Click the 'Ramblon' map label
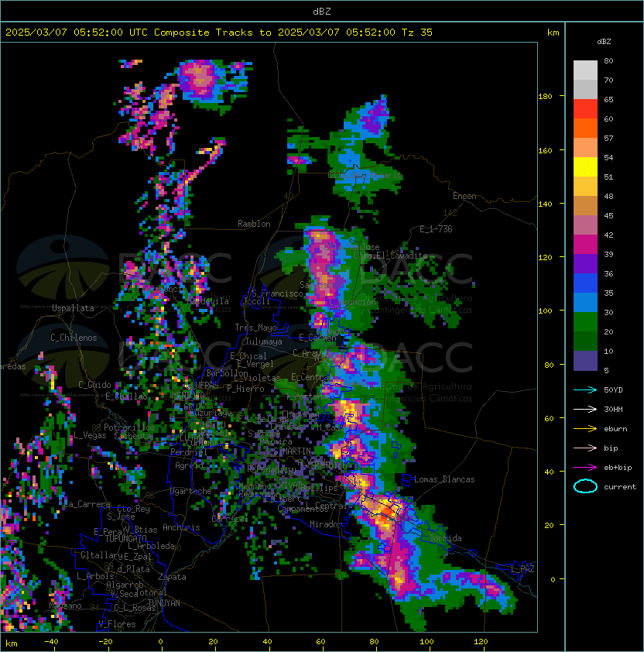This screenshot has height=652, width=644. (254, 224)
